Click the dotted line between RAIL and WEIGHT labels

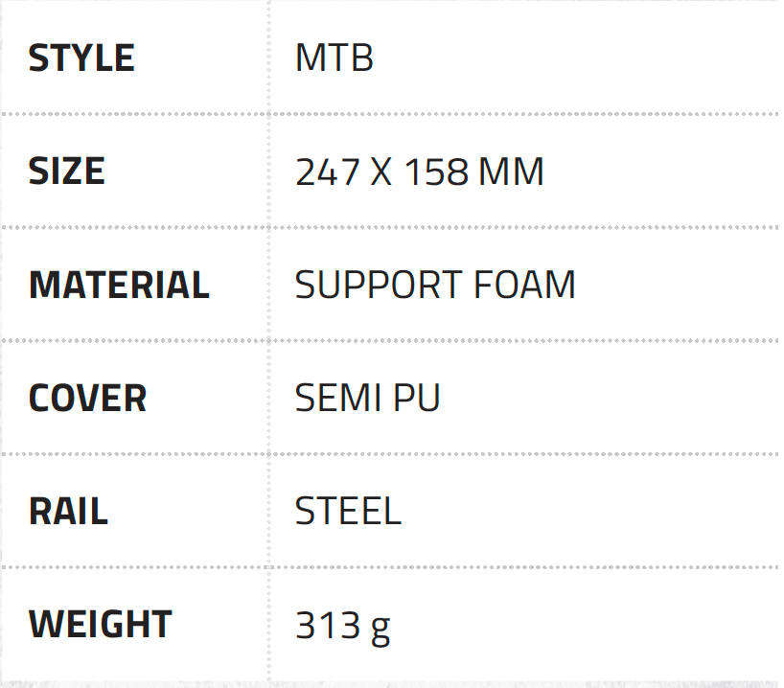tap(134, 567)
